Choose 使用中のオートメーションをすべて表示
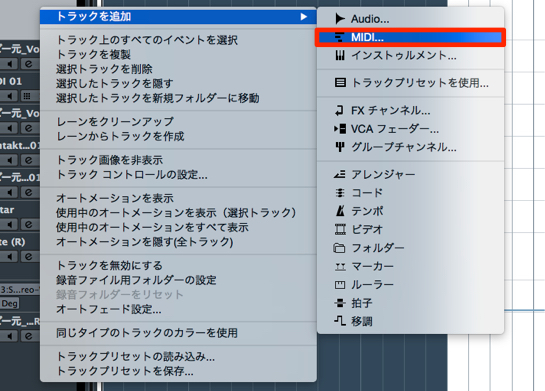This screenshot has width=545, height=391. 178,227
